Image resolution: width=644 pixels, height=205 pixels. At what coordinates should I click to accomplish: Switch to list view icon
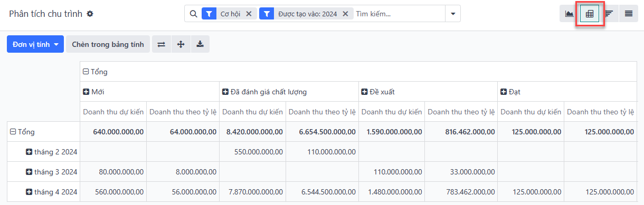click(x=629, y=14)
